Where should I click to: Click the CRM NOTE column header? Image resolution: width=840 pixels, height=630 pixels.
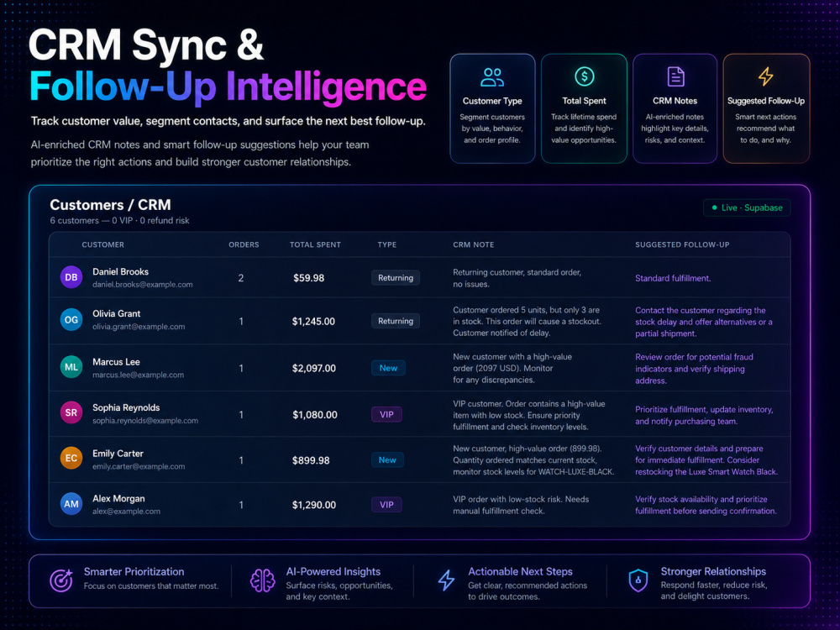(x=474, y=244)
